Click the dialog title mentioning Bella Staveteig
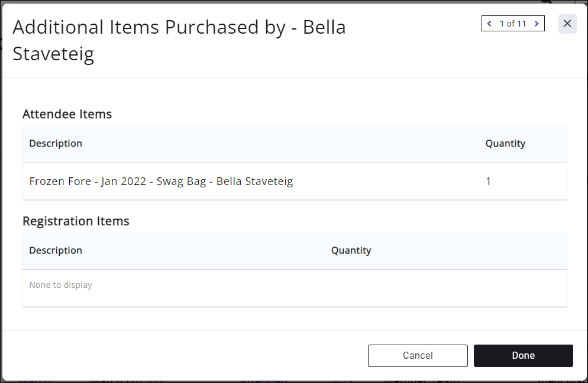This screenshot has height=383, width=588. 179,28
